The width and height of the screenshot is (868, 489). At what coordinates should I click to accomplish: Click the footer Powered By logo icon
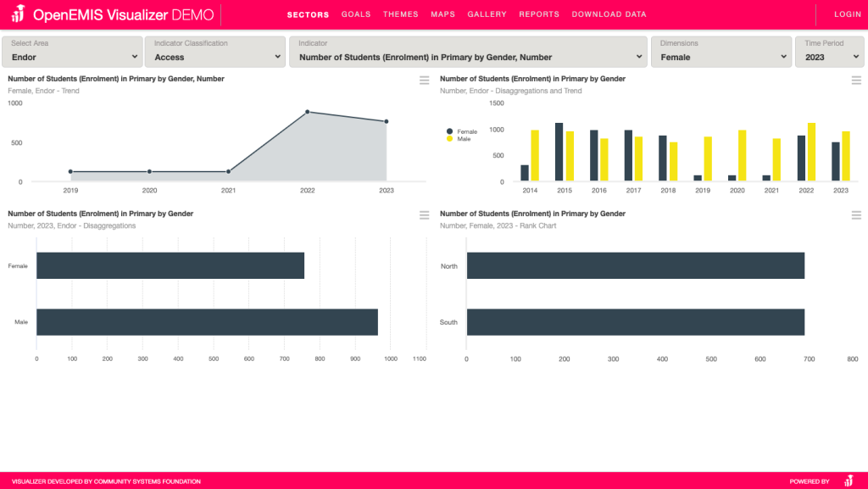[849, 481]
